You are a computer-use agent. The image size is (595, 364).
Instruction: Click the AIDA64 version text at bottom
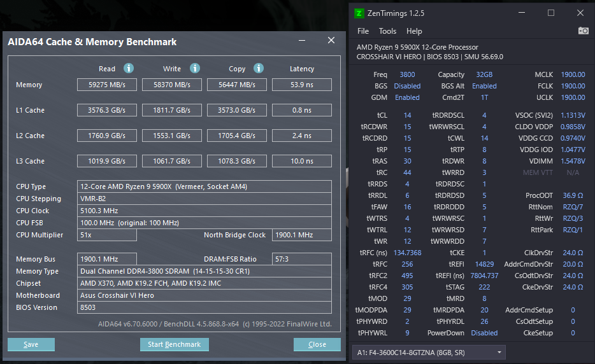pos(215,324)
